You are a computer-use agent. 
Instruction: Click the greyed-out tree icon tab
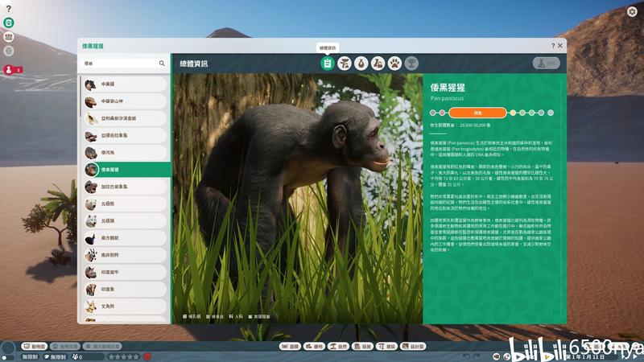411,64
